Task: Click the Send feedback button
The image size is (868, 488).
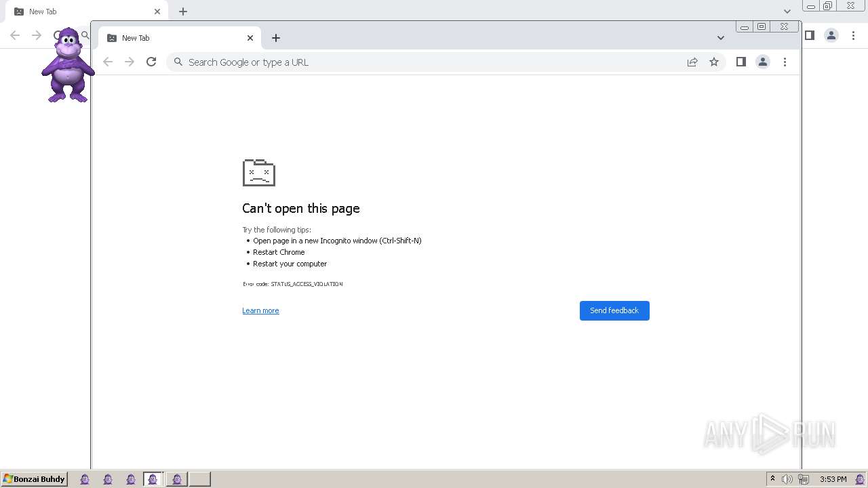Action: pyautogui.click(x=614, y=310)
